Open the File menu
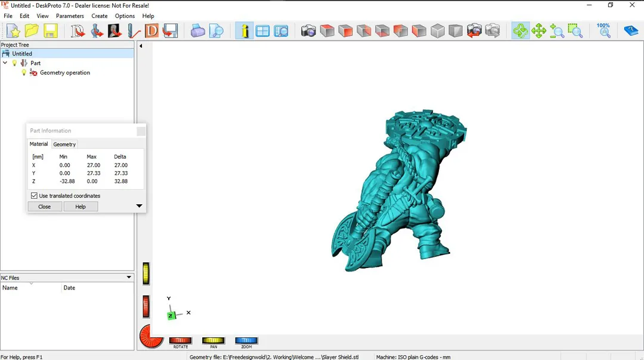The width and height of the screenshot is (644, 360). click(8, 16)
